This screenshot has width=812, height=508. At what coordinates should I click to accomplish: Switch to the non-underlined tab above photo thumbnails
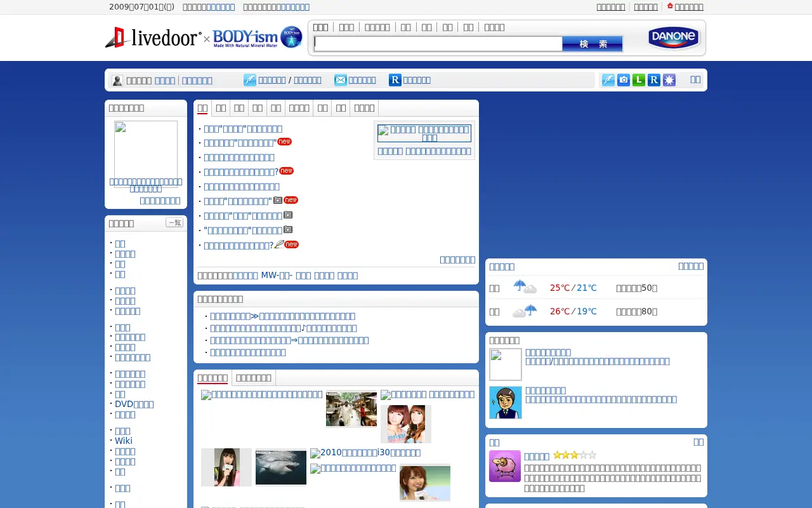pos(254,378)
